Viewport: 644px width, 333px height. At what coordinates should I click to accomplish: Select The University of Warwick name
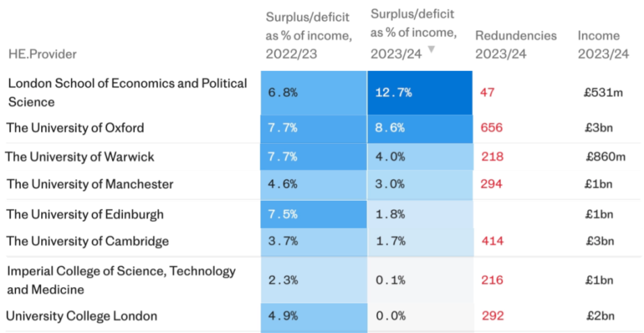click(x=80, y=156)
